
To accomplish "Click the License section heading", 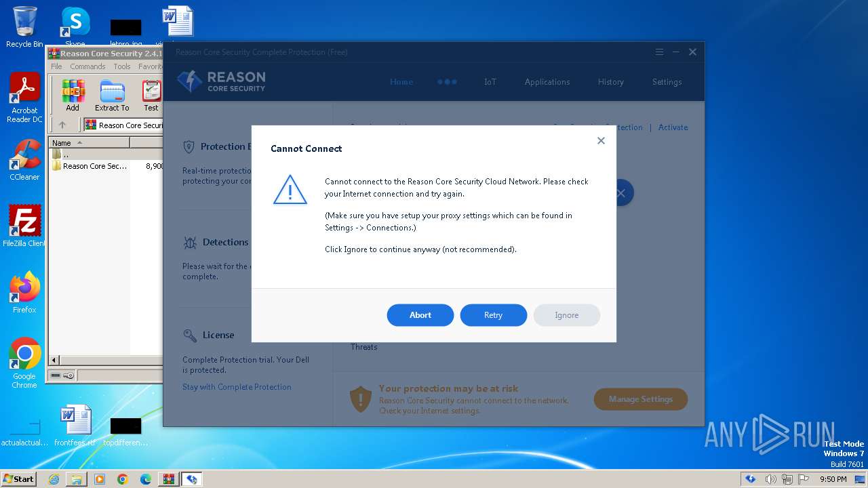I will point(218,335).
